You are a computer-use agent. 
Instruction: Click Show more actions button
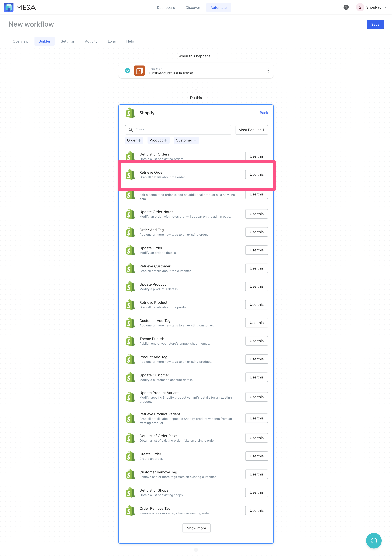pos(196,528)
